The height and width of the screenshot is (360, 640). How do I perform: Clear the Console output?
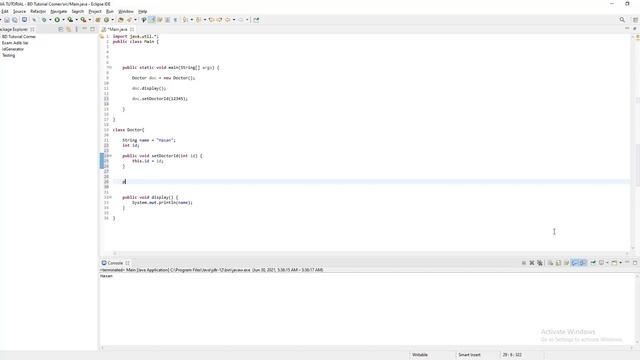tap(550, 263)
